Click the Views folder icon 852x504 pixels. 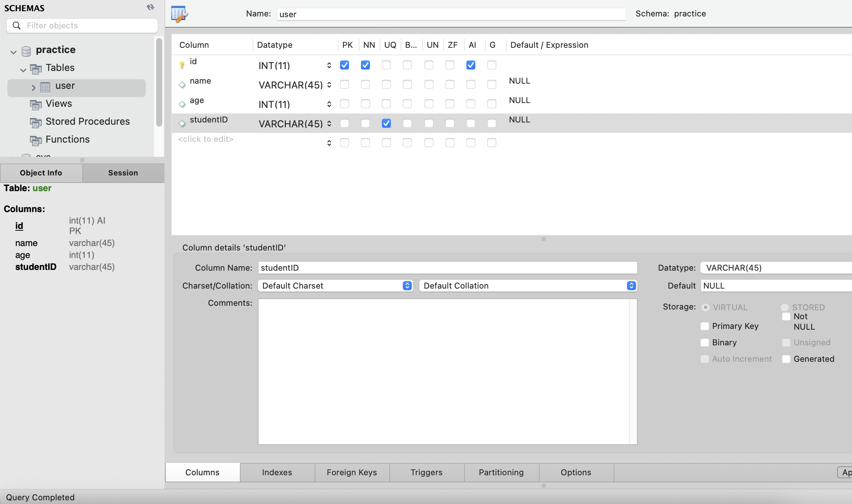click(36, 105)
